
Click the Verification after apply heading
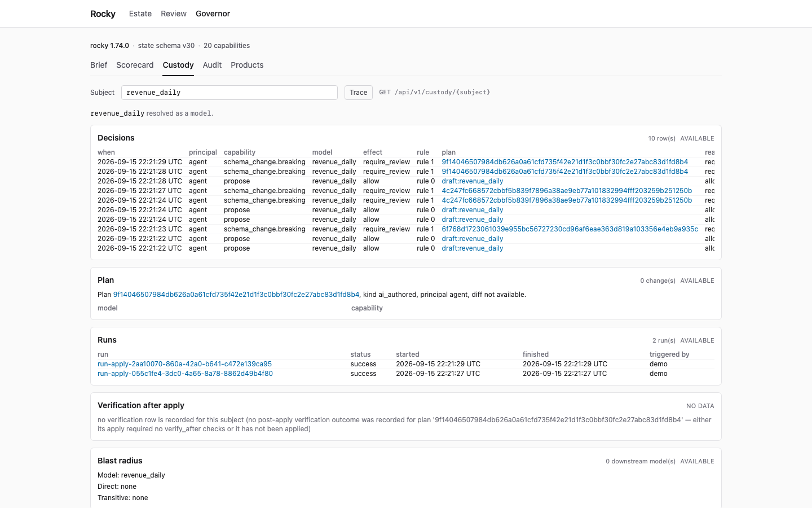point(141,405)
